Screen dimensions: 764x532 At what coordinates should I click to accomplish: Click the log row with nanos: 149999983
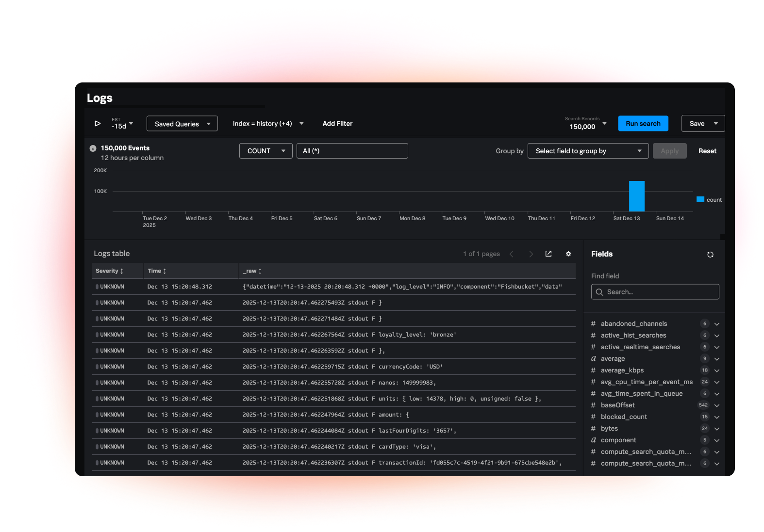(334, 383)
